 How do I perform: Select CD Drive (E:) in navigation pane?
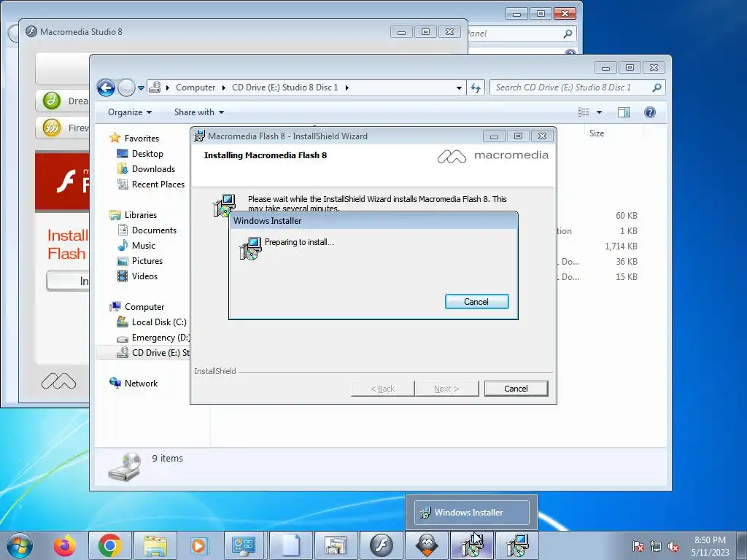[160, 353]
